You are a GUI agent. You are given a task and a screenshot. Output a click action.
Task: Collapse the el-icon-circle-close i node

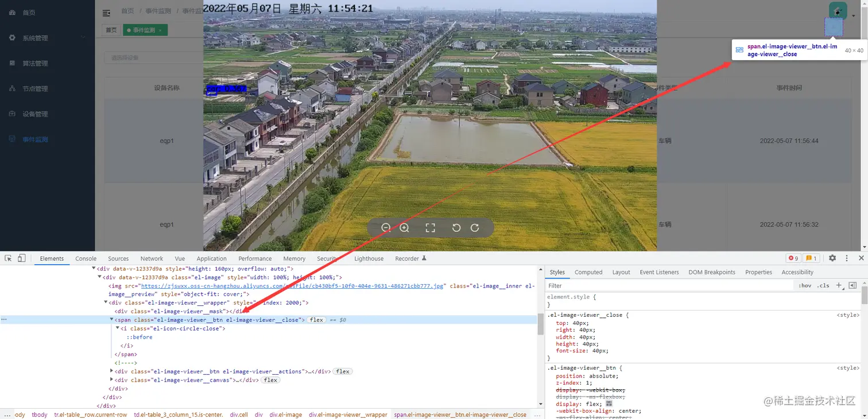(x=118, y=328)
